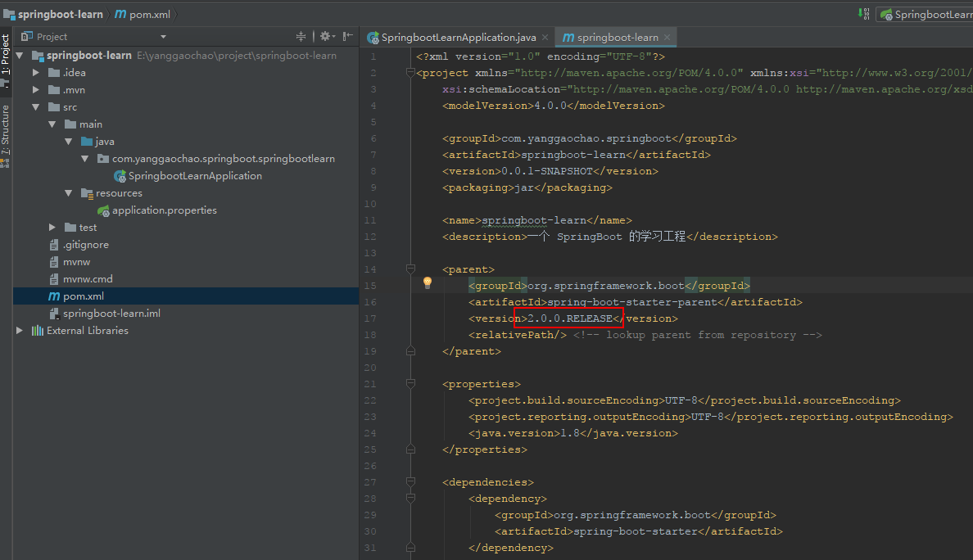Click the .idea folder icon
The image size is (973, 560).
pyautogui.click(x=54, y=73)
